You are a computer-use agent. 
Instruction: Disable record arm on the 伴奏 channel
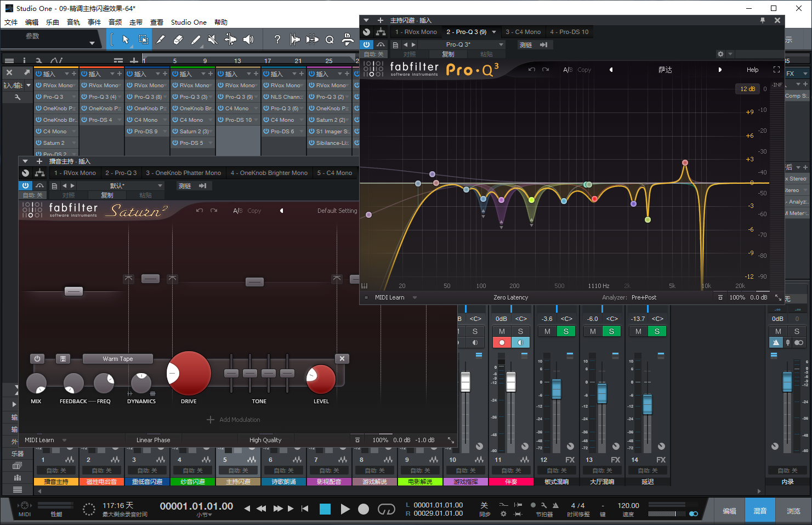point(502,342)
